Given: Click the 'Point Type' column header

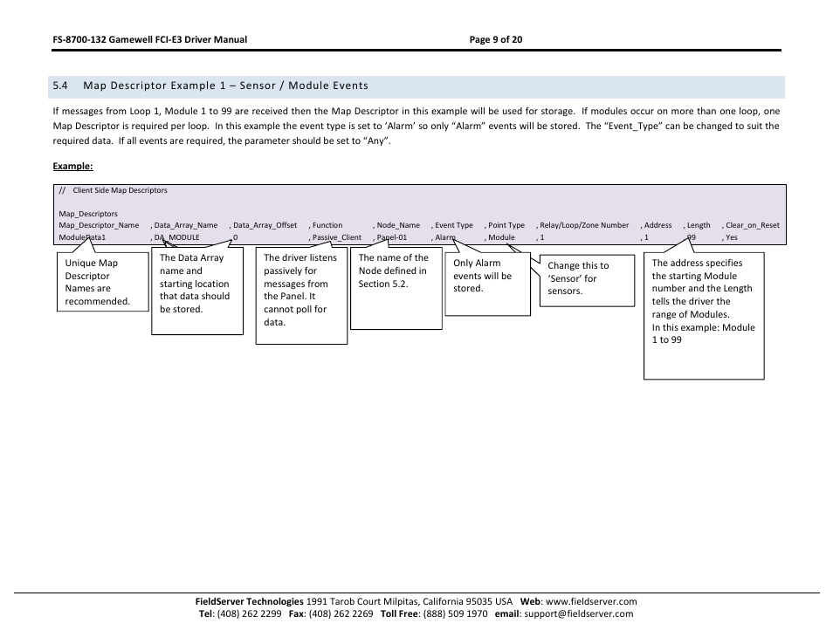Looking at the screenshot, I should point(506,225).
